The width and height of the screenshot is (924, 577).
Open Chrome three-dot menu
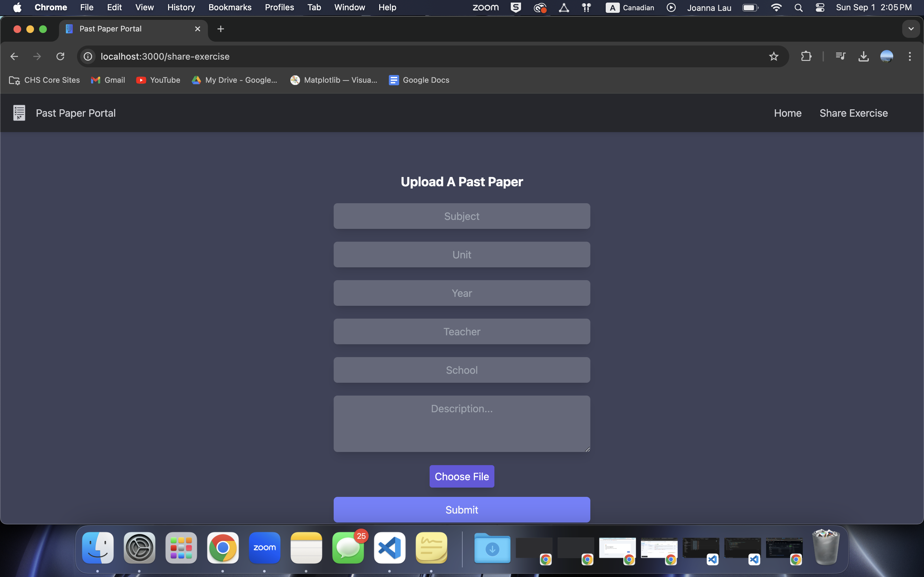click(910, 56)
